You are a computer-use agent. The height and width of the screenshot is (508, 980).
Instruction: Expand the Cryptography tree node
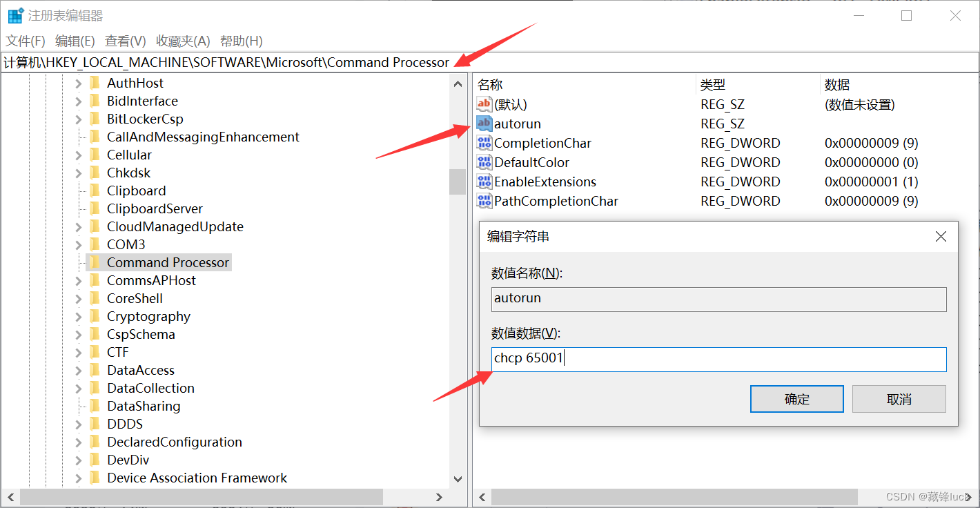tap(78, 317)
